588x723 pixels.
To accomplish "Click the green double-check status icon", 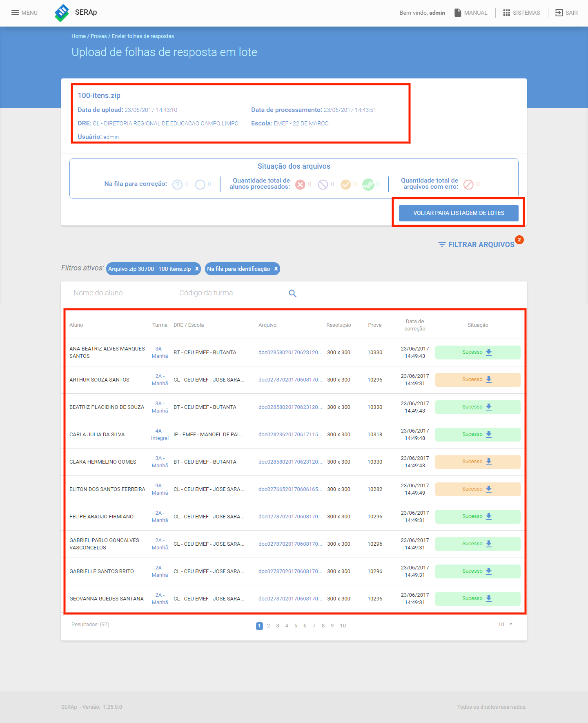I will 368,185.
